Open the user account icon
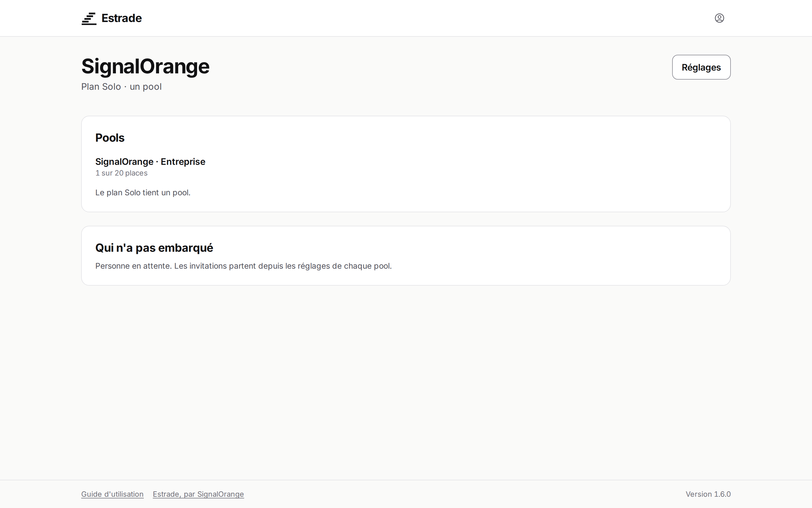812x508 pixels. [x=719, y=18]
